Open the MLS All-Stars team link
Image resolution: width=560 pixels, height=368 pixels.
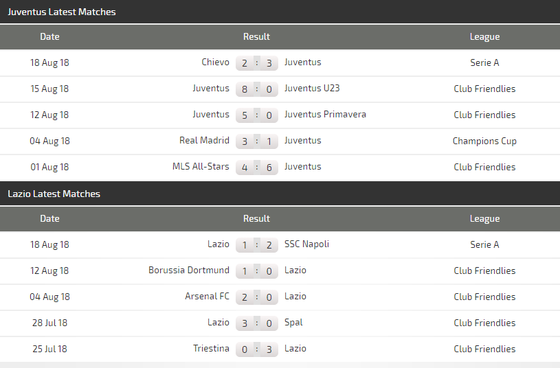coord(201,166)
